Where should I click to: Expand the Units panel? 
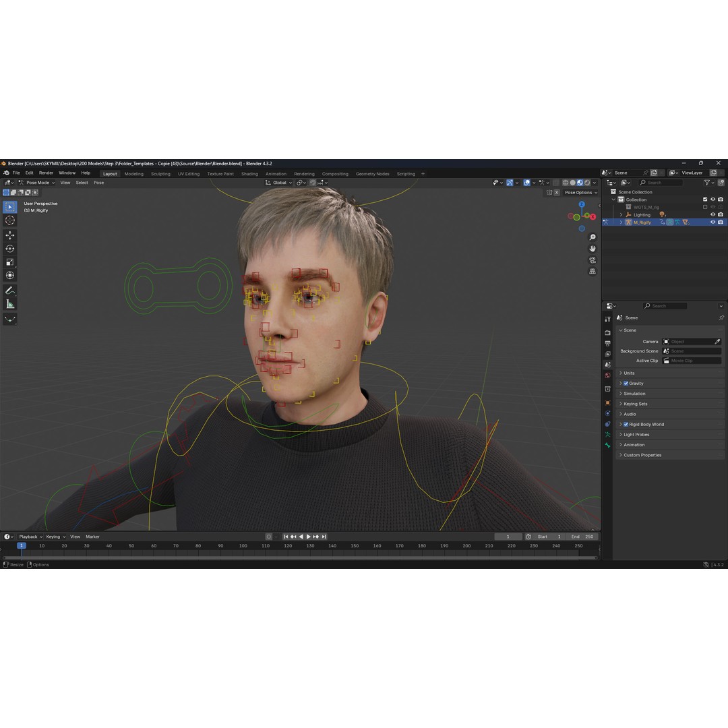[671, 373]
